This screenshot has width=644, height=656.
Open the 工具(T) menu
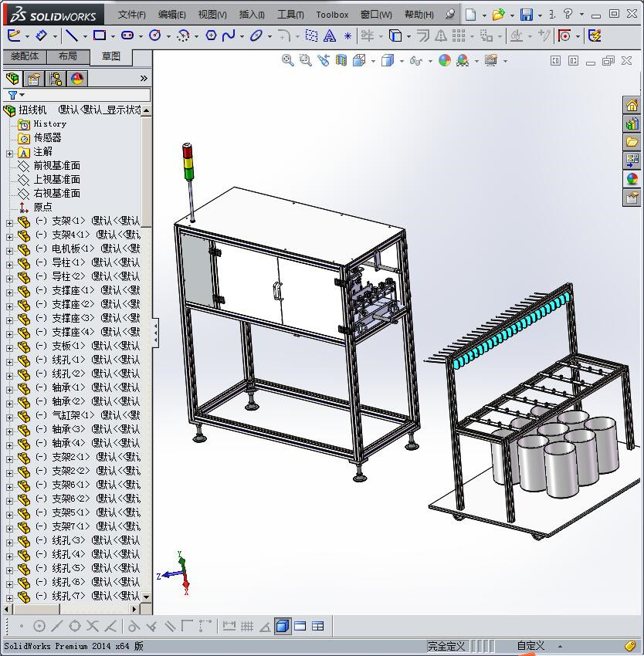pos(290,15)
